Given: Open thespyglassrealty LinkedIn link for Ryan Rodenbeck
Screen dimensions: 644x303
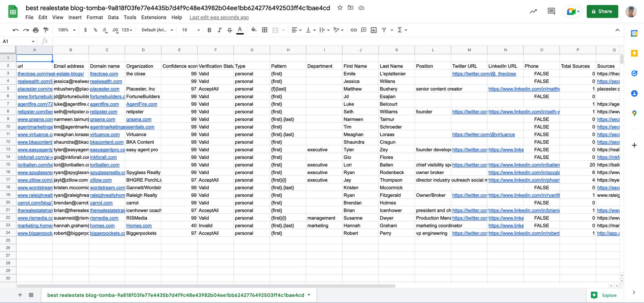Looking at the screenshot, I should pyautogui.click(x=524, y=173).
